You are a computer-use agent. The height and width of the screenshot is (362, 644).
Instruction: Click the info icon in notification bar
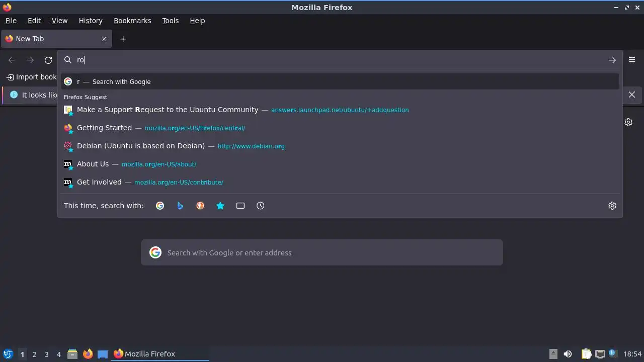click(x=14, y=95)
